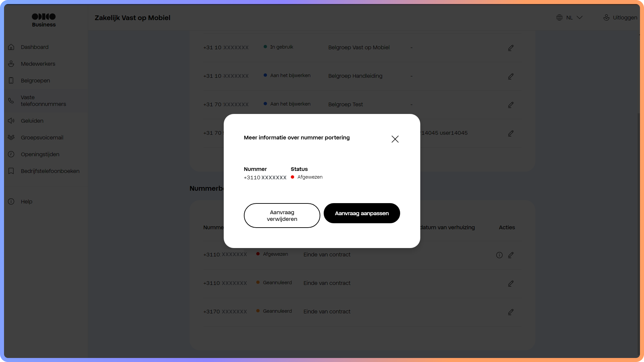Edit the first Geannuleerd number entry

tap(511, 283)
